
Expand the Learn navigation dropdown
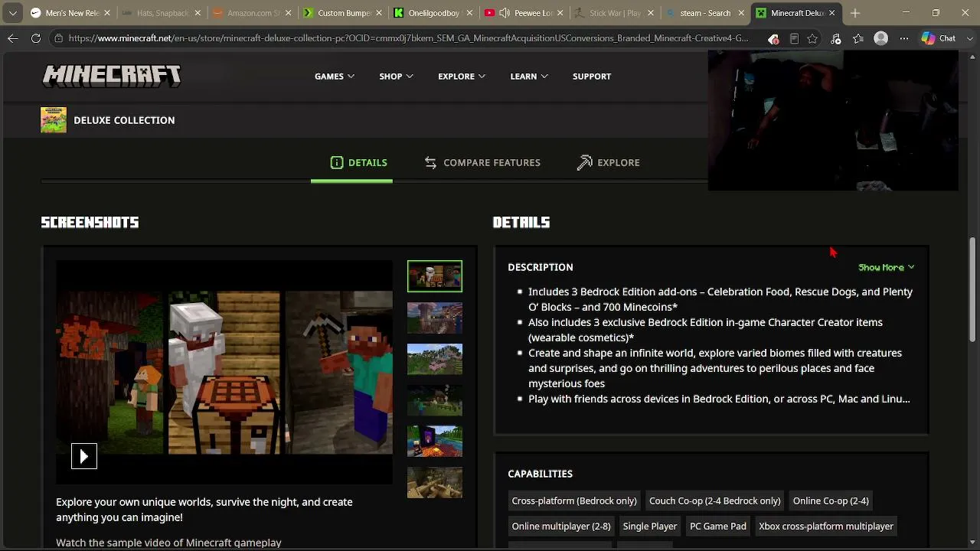[529, 77]
